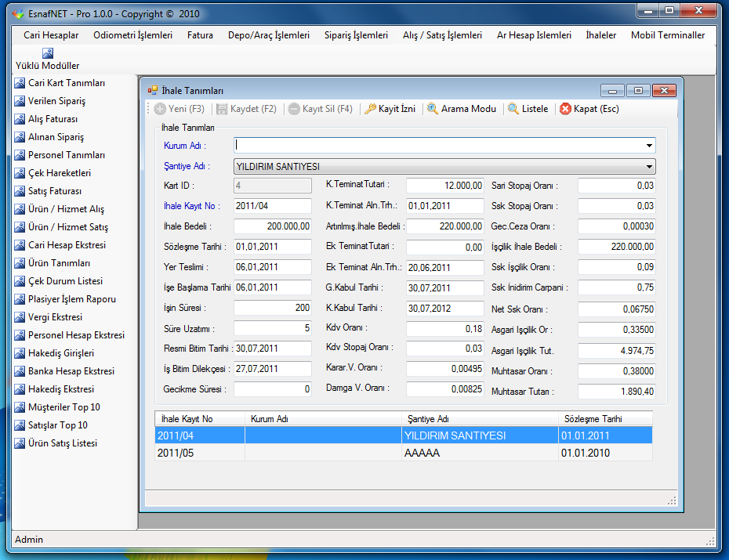The width and height of the screenshot is (729, 560).
Task: Click the İhale Kayıt No column header
Action: coord(200,419)
